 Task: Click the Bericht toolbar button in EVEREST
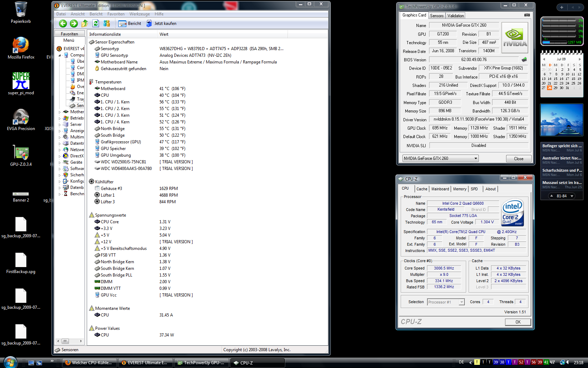tap(130, 23)
